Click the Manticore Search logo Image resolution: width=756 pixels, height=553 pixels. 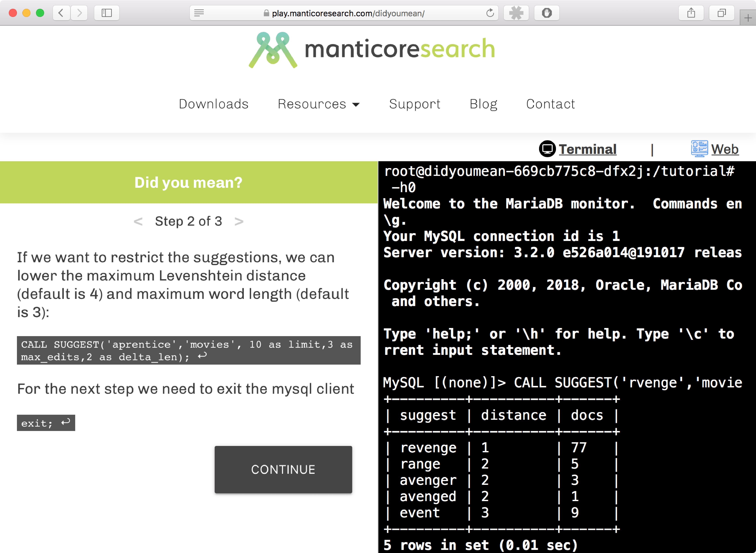pos(372,50)
